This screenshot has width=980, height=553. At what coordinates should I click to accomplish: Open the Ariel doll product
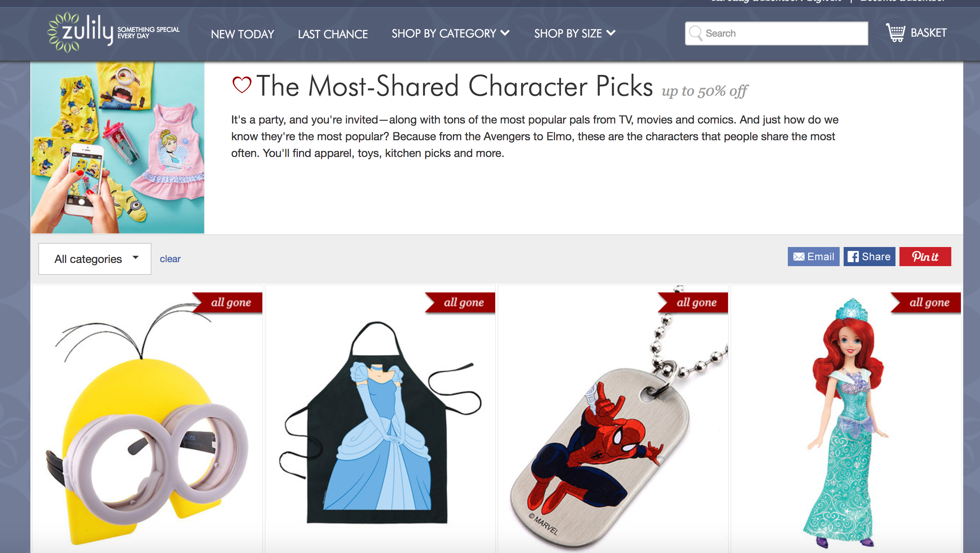click(x=846, y=419)
